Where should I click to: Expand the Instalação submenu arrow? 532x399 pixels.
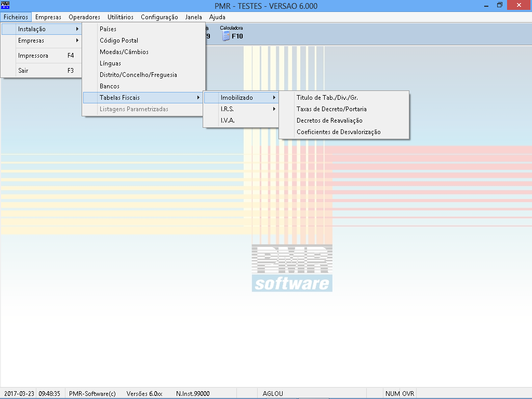tap(77, 29)
